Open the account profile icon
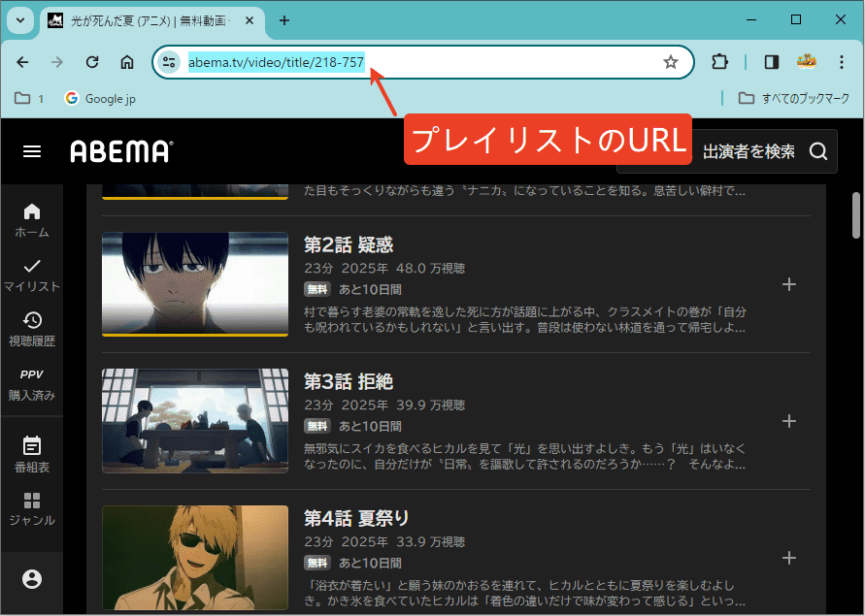Viewport: 865px width, 616px height. tap(32, 579)
